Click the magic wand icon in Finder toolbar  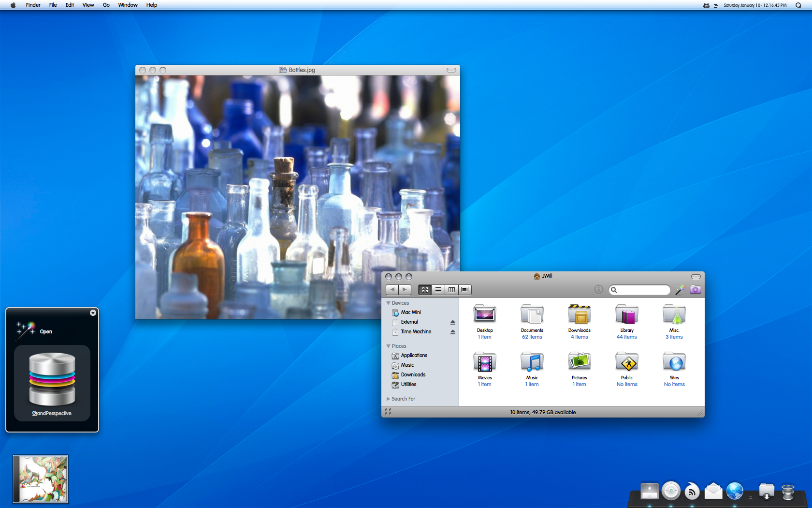coord(680,289)
